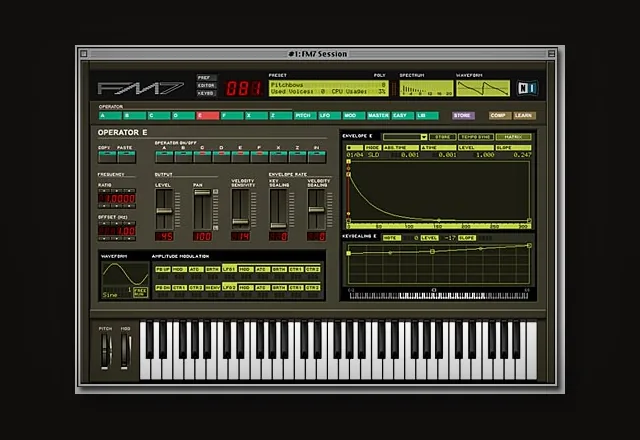Click the operator PASTE button

pyautogui.click(x=127, y=157)
